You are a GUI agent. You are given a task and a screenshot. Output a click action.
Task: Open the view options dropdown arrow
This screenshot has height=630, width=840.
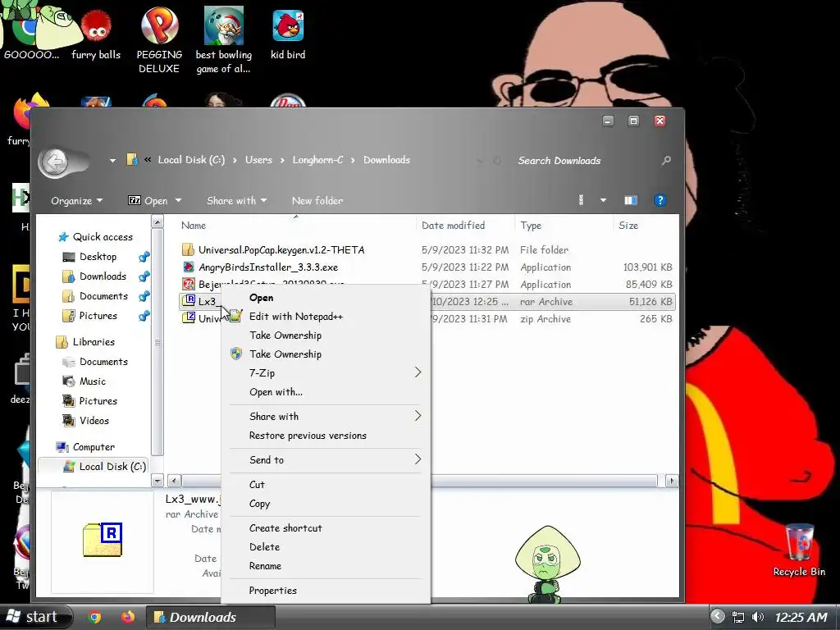point(603,200)
